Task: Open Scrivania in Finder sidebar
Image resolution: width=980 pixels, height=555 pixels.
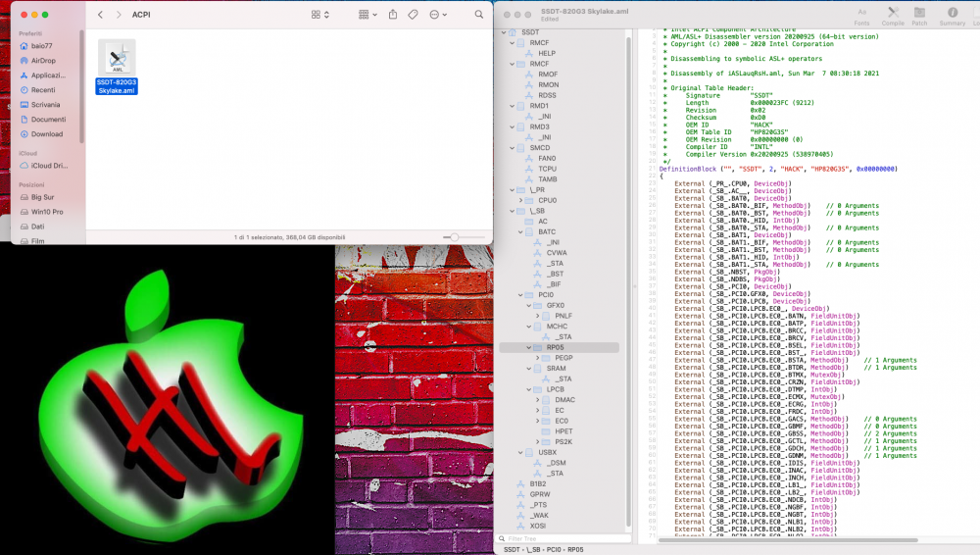Action: point(46,105)
